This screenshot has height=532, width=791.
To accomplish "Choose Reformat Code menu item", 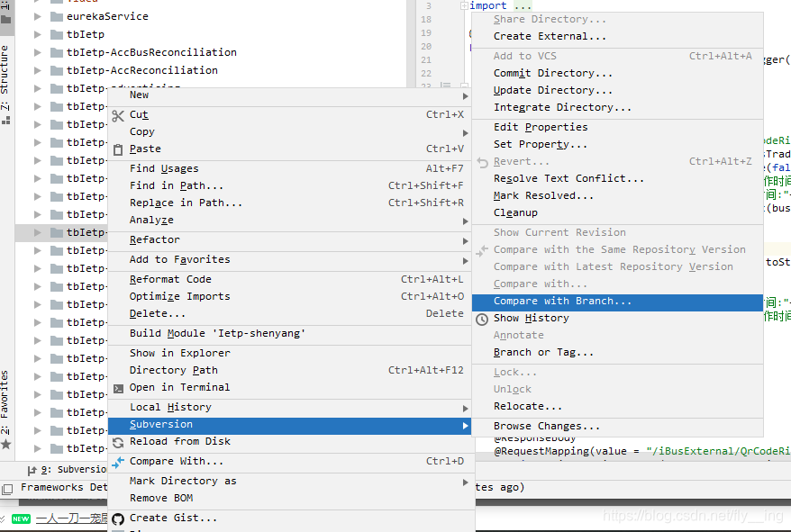I will tap(289, 280).
